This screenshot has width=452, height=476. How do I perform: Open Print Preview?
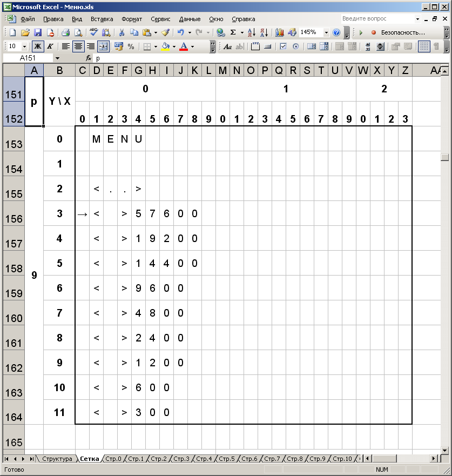78,32
